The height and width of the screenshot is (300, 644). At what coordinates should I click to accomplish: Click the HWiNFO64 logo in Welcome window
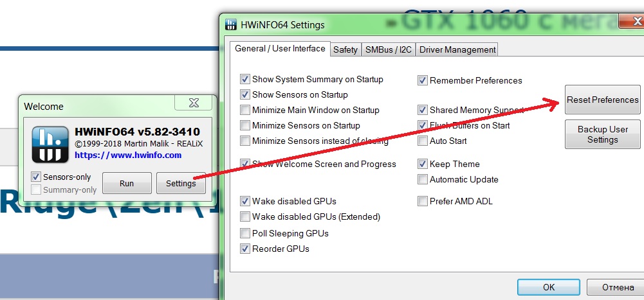(51, 145)
